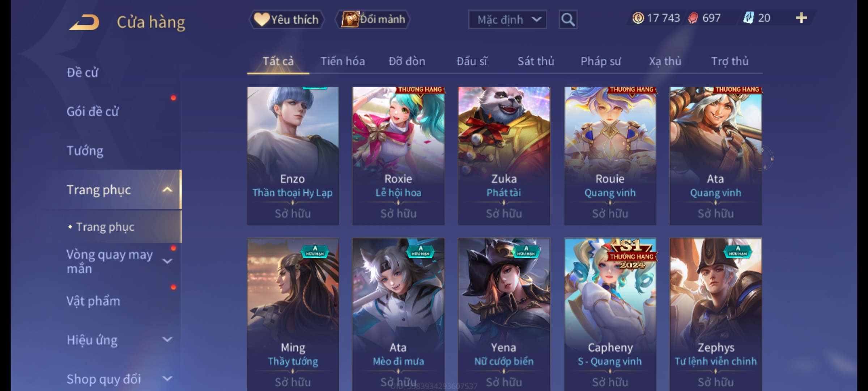Open Yêu thích heart favorites
Screen dimensions: 868x391
click(286, 20)
